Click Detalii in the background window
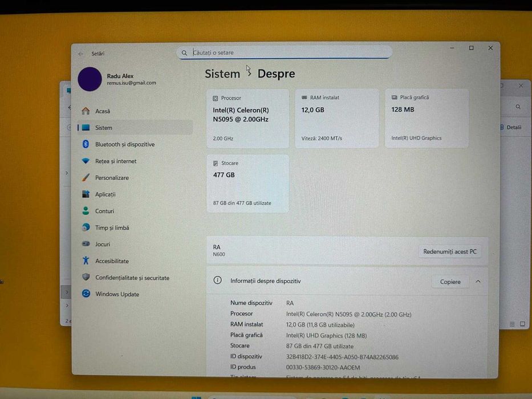 click(511, 128)
